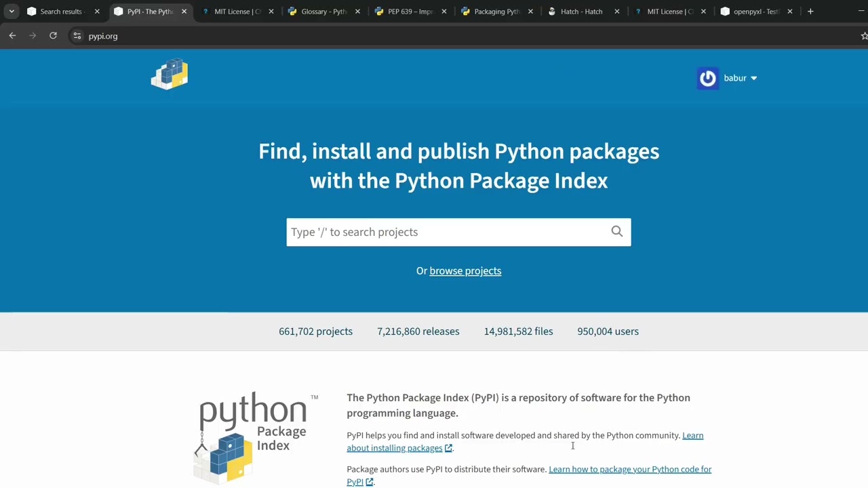Open the tab search dropdown arrow

coord(12,12)
